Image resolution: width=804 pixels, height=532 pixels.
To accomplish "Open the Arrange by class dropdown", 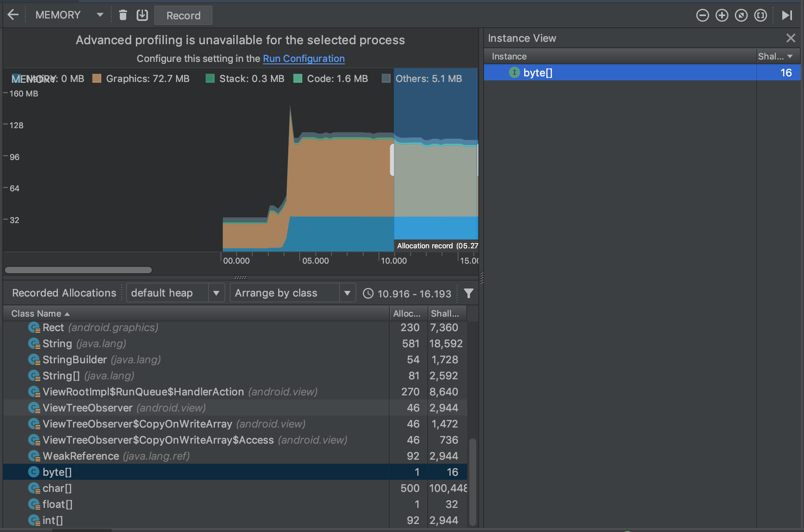I will (293, 293).
